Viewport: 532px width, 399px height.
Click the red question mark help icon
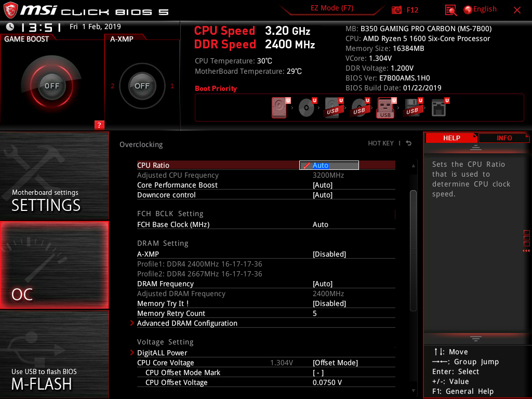tap(99, 125)
